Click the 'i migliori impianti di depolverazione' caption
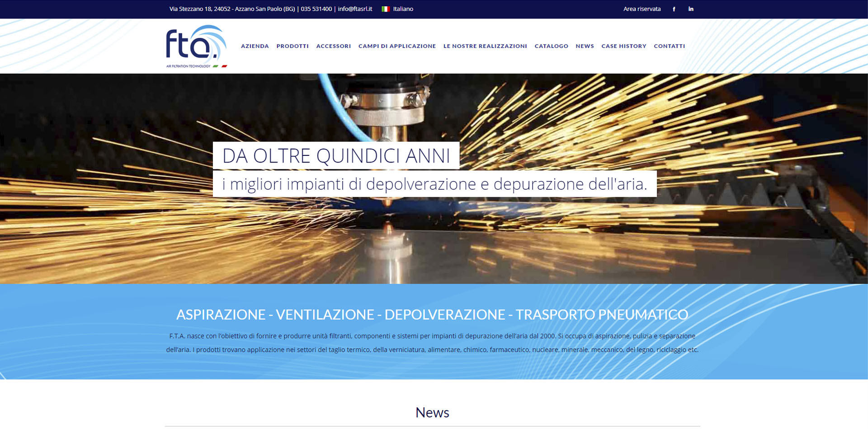This screenshot has height=429, width=868. click(434, 184)
